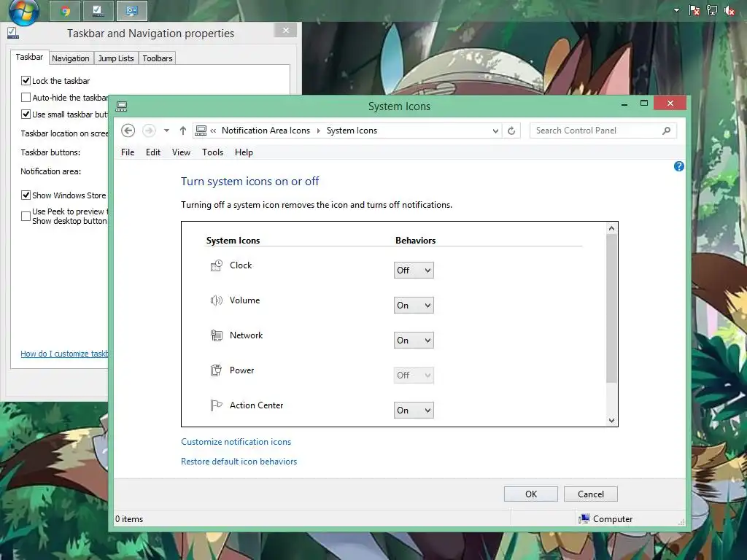
Task: Open the Tools menu
Action: click(x=212, y=152)
